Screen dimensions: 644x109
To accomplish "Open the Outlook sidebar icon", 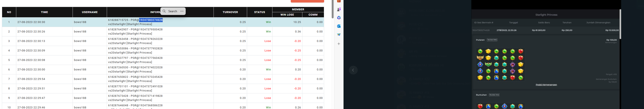I will click(x=339, y=26).
